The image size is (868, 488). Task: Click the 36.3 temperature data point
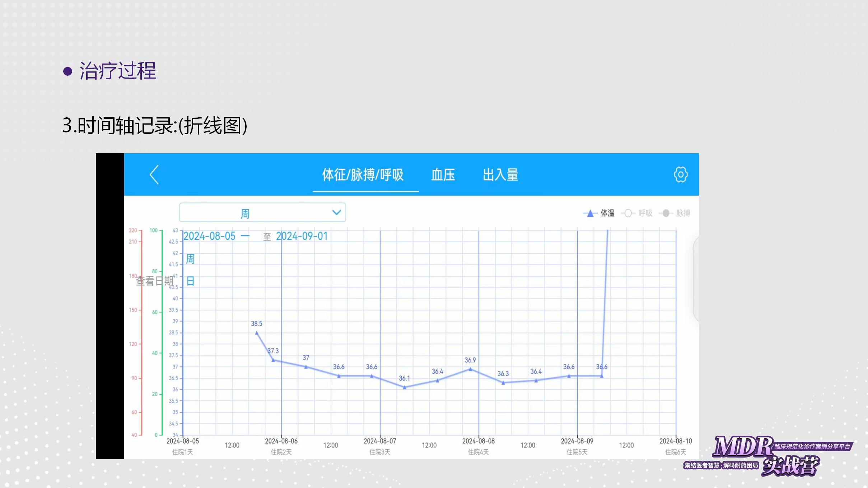click(503, 383)
